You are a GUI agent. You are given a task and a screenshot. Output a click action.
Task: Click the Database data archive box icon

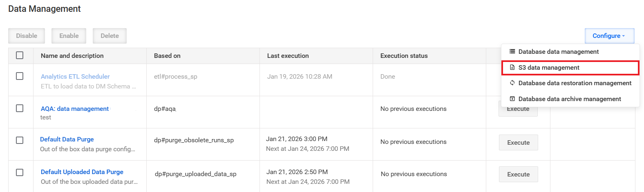point(512,99)
